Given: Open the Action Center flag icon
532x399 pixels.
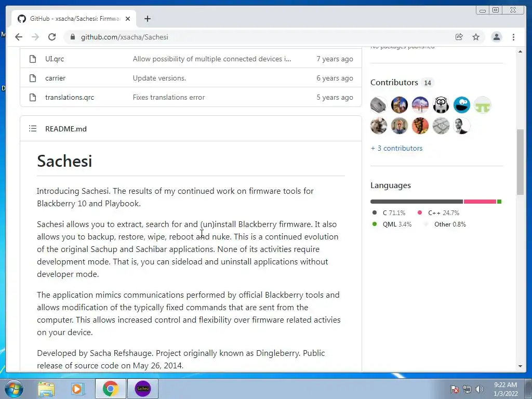Looking at the screenshot, I should pos(455,389).
